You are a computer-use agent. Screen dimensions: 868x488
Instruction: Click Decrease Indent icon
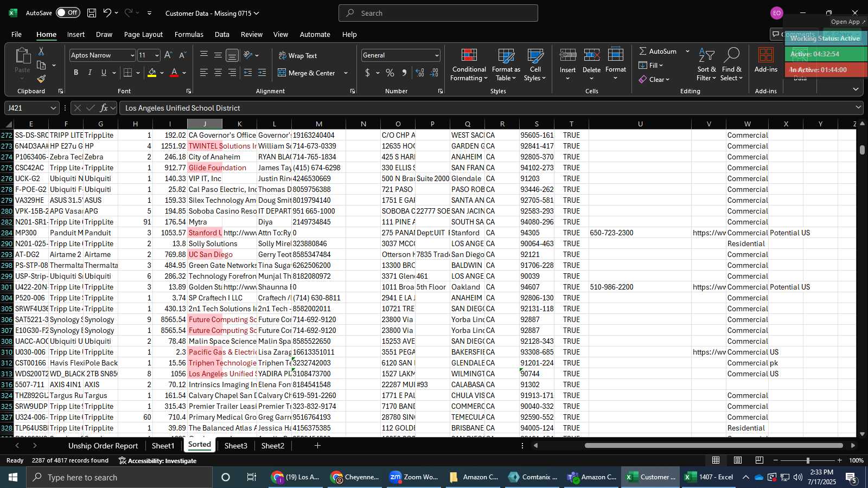[248, 73]
